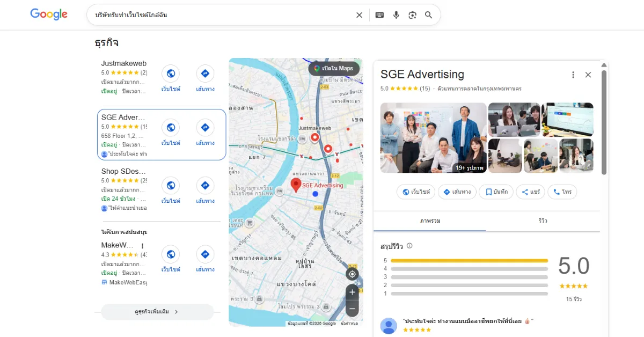Switch to the overview tab ภาพรวม

(430, 221)
